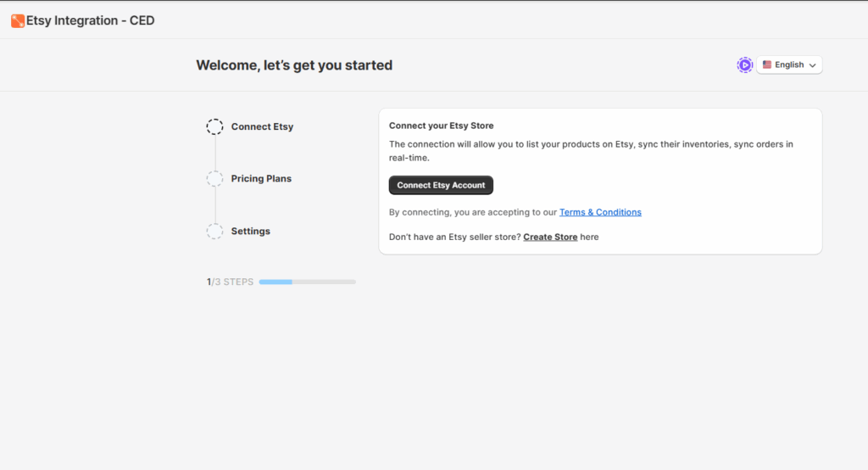The height and width of the screenshot is (470, 868).
Task: Click the blue steps progress bar
Action: 307,282
